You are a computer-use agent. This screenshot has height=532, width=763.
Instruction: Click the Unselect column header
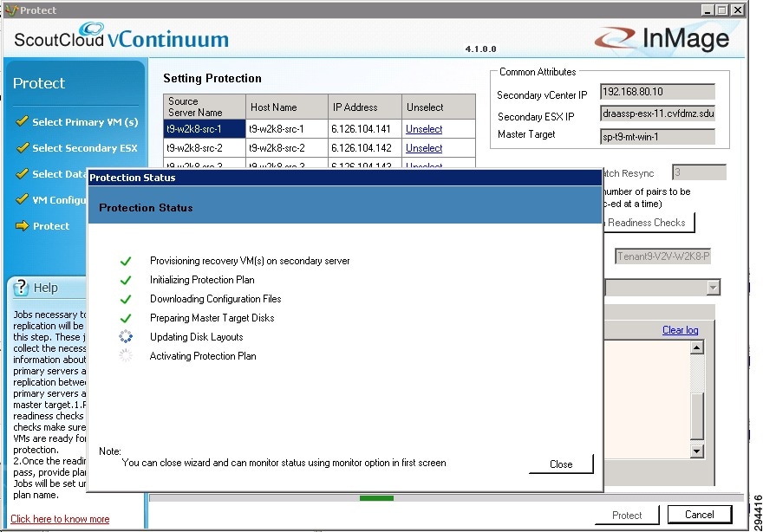coord(439,107)
